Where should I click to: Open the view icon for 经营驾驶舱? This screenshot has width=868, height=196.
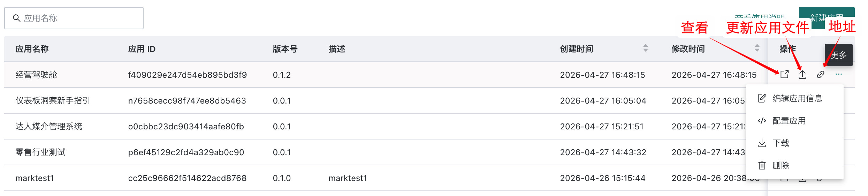[784, 74]
